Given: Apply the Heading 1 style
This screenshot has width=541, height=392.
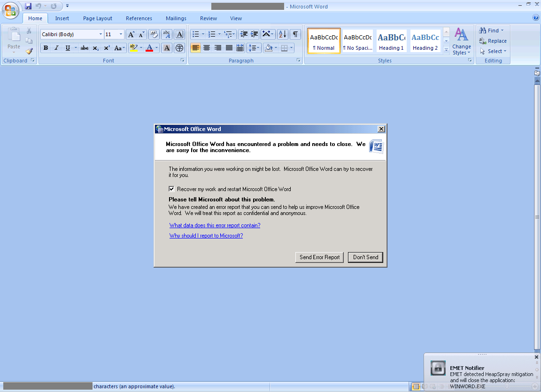Looking at the screenshot, I should (391, 41).
